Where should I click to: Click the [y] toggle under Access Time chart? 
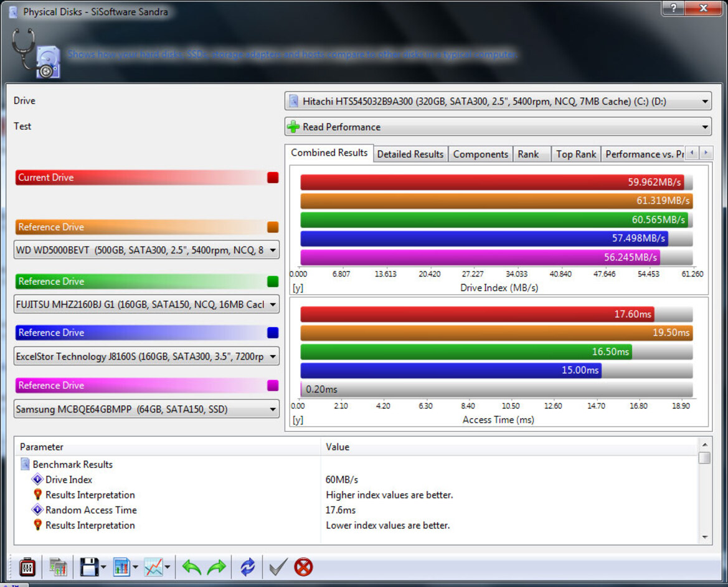coord(298,420)
